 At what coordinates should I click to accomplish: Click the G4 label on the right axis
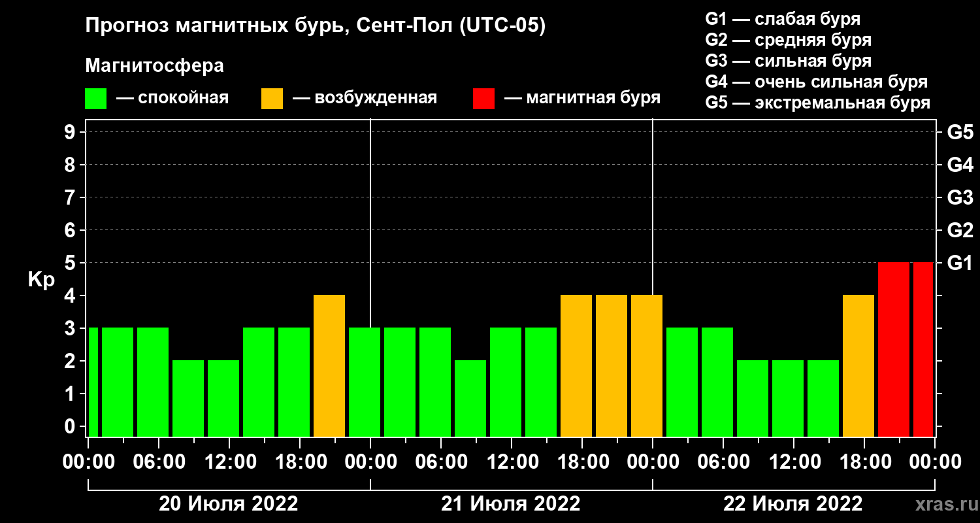[x=960, y=165]
